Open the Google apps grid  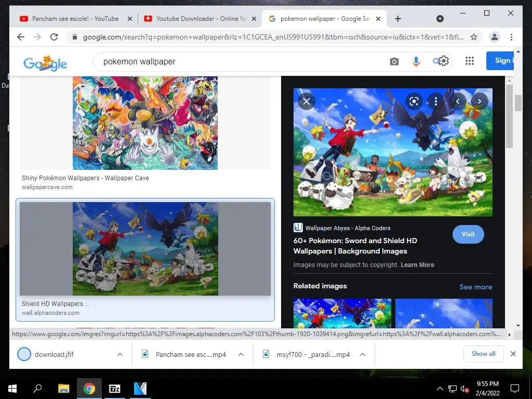[x=470, y=61]
